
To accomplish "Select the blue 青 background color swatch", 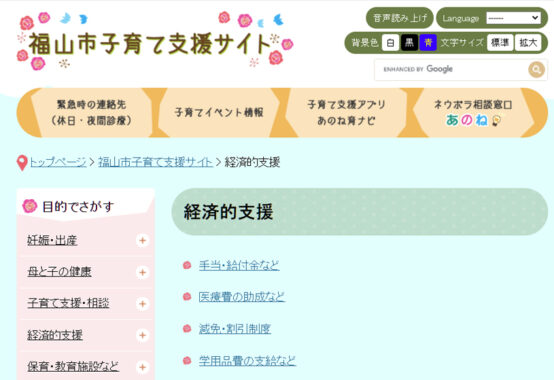I will pos(428,43).
